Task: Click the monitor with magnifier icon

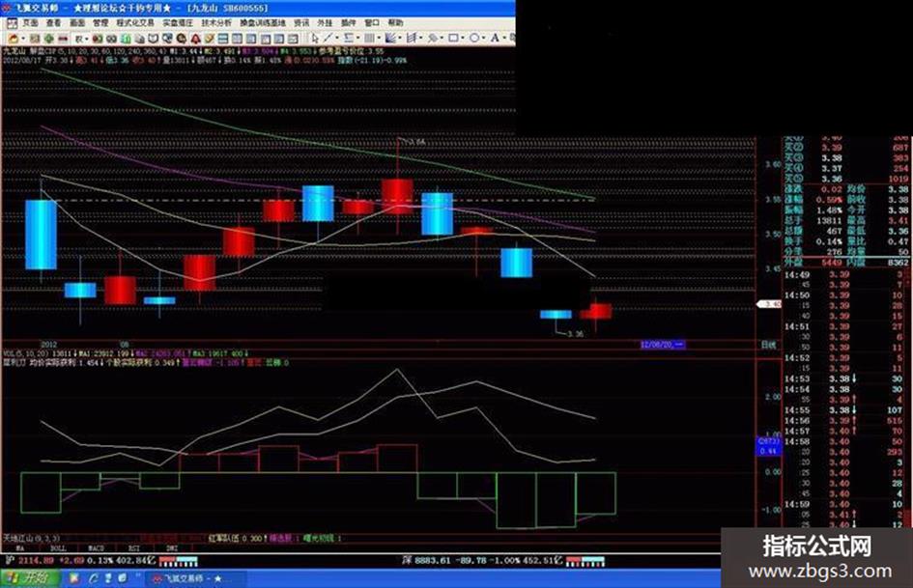Action: click(167, 39)
